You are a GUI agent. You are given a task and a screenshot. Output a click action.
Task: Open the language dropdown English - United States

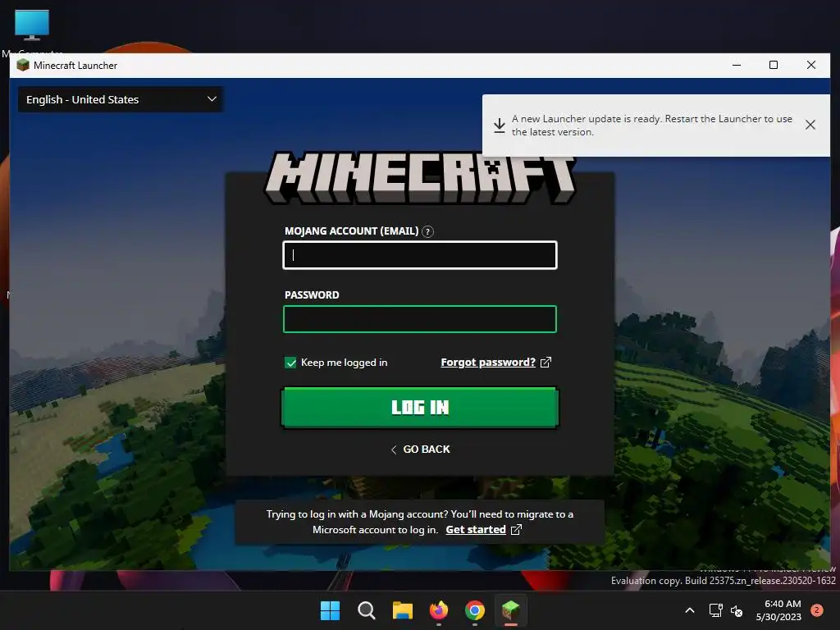pyautogui.click(x=121, y=99)
